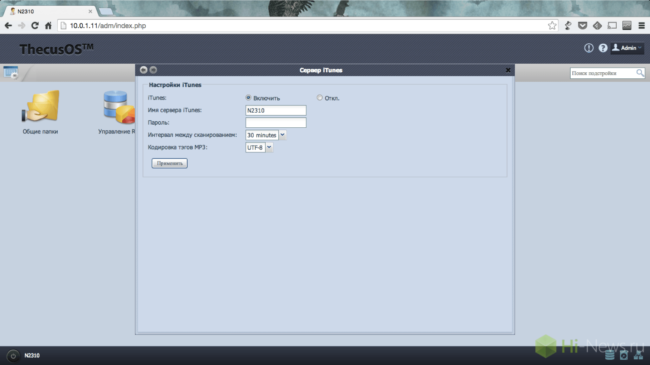
Task: Click the 30 minutes combo box field
Action: (x=262, y=135)
